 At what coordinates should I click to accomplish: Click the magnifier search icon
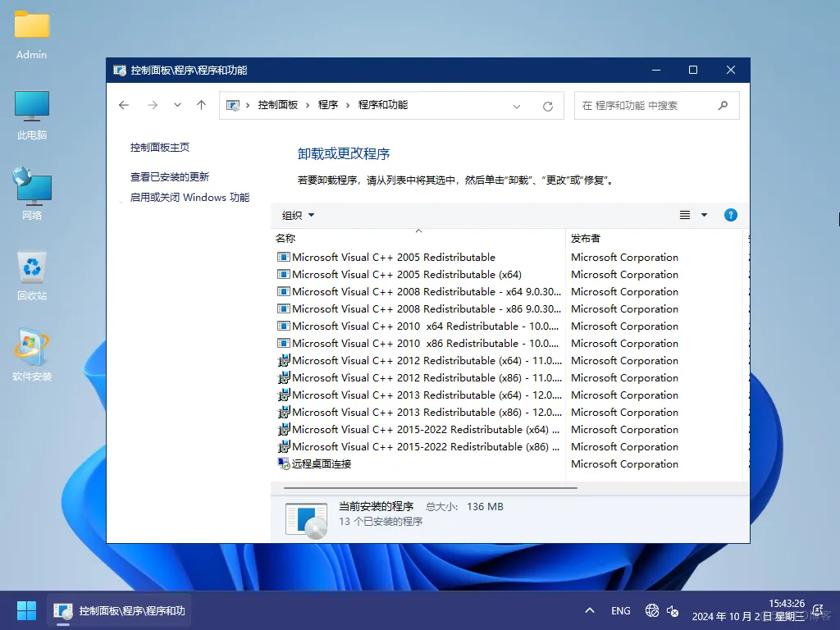click(x=723, y=106)
